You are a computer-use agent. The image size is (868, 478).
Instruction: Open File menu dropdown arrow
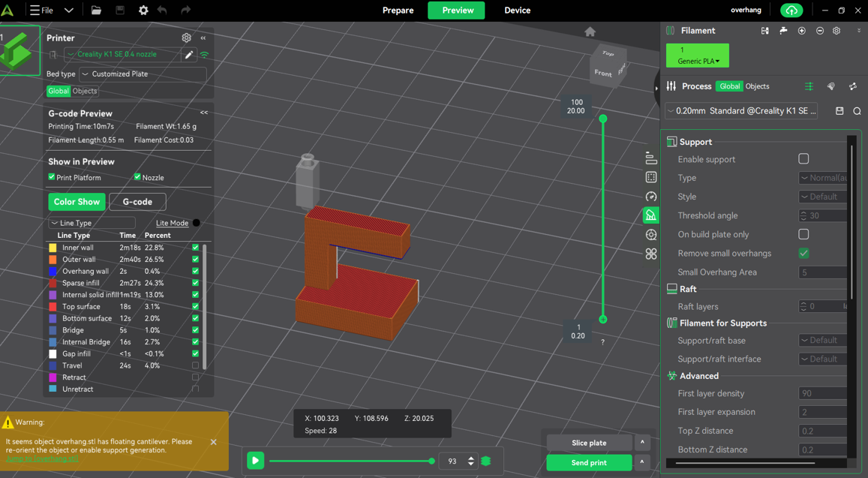(68, 10)
